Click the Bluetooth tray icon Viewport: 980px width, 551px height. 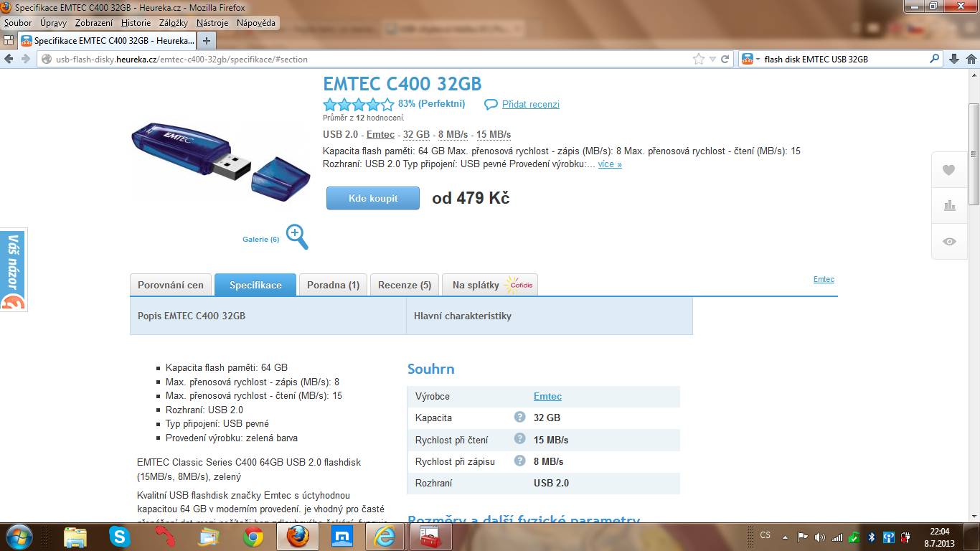872,537
